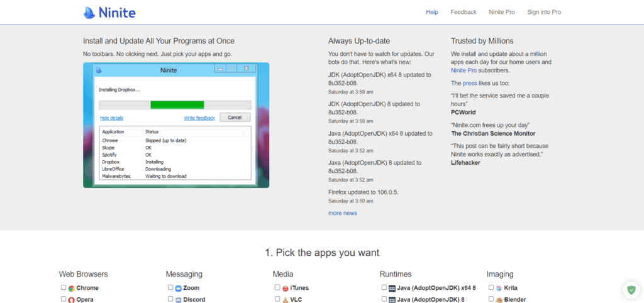Click the Chrome browser icon

click(71, 288)
